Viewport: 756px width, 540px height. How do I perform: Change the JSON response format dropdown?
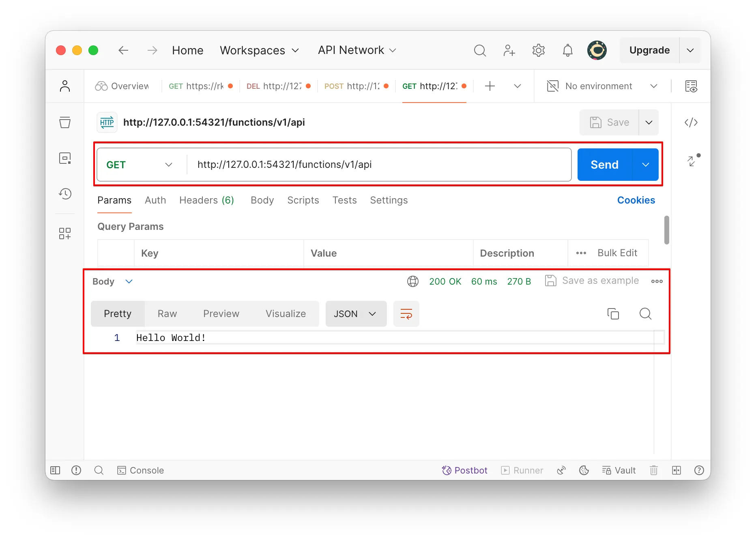point(356,314)
